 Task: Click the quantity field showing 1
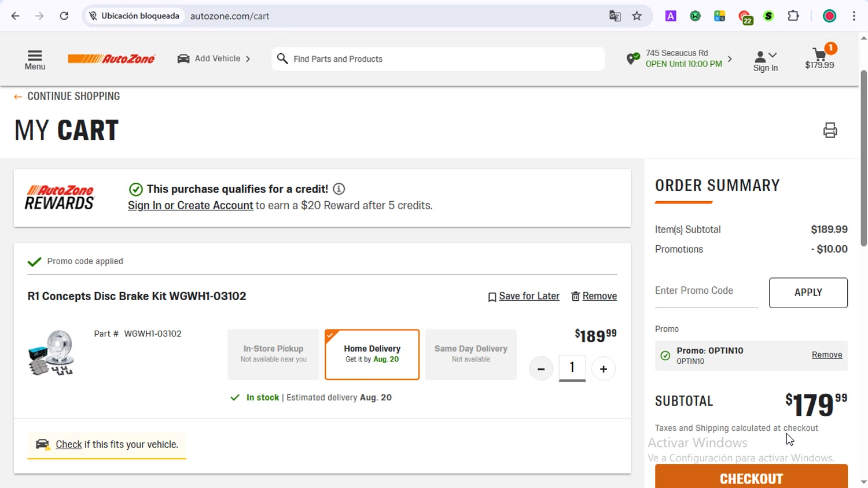tap(572, 368)
